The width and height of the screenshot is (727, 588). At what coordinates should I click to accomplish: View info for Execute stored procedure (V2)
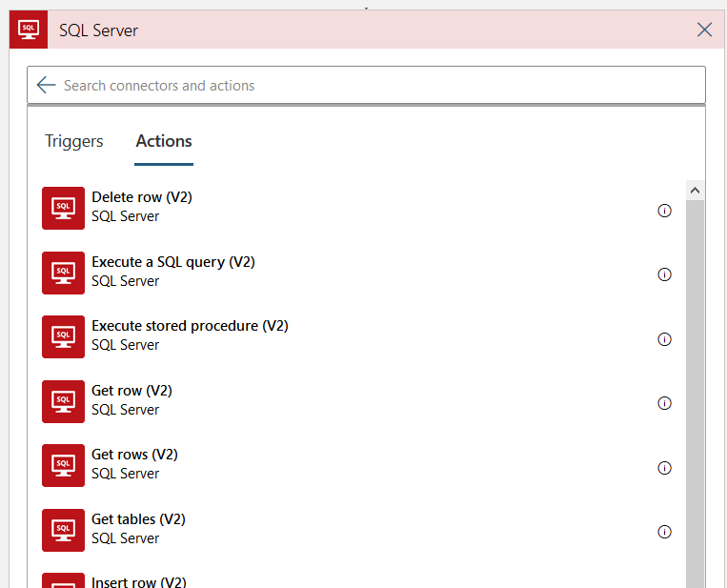664,339
